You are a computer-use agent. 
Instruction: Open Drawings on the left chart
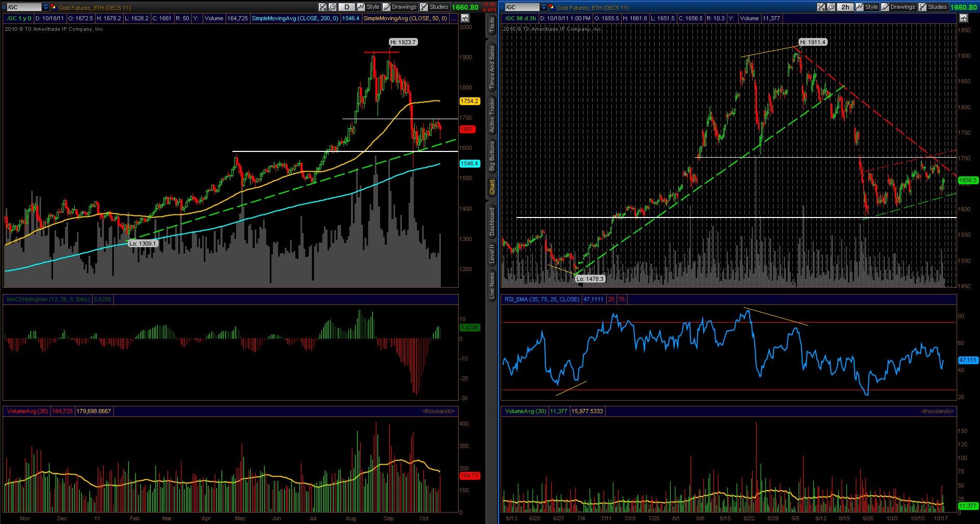point(400,7)
